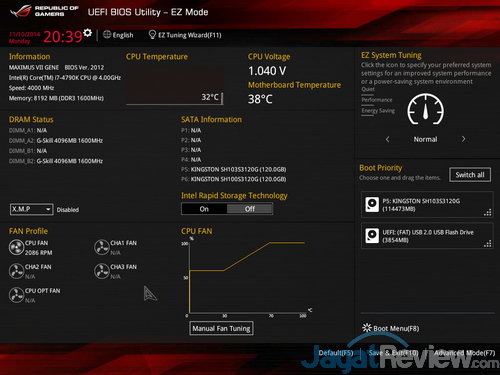Launch EZ Tuning Wizard lightbulb icon
This screenshot has width=500, height=375.
coord(152,35)
